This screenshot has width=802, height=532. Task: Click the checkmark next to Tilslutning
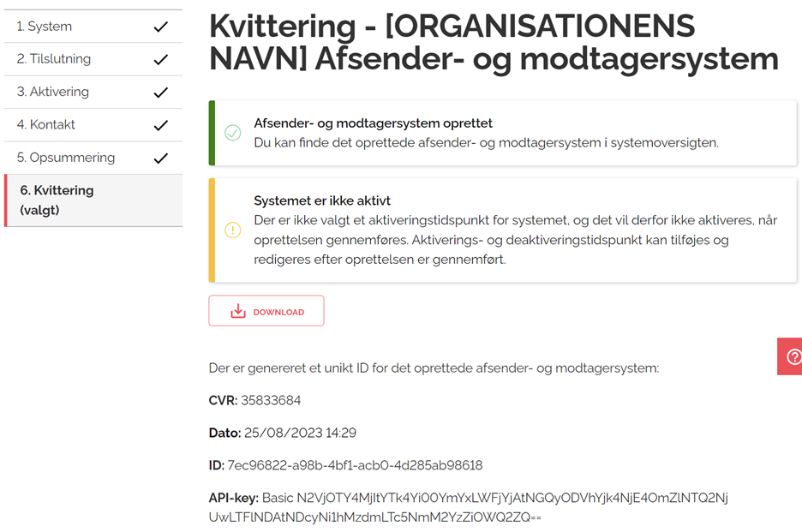(160, 60)
